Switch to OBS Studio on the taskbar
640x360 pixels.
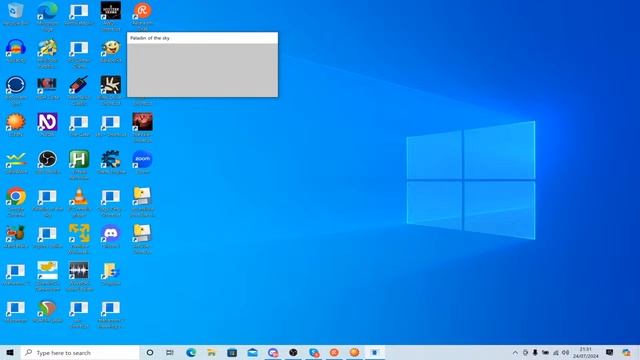[293, 353]
